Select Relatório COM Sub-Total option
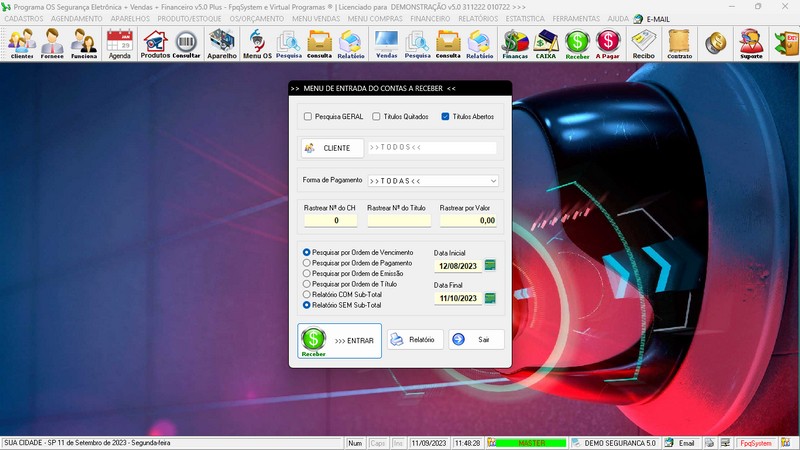 click(307, 295)
